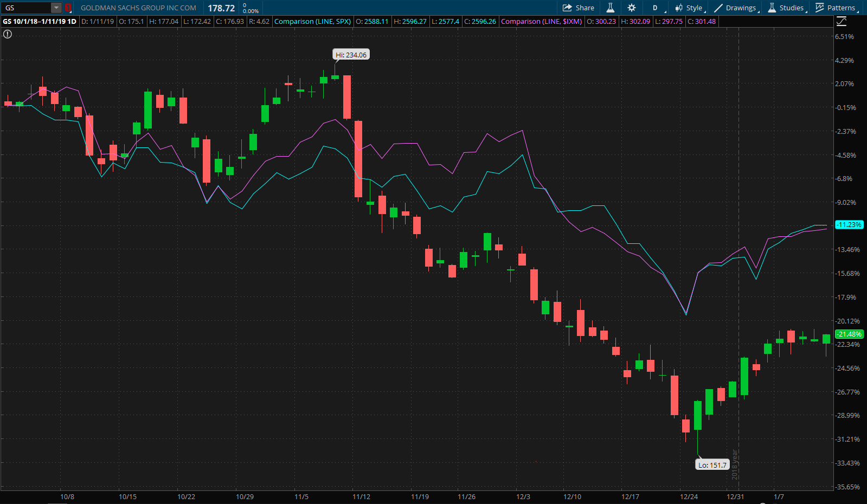This screenshot has width=867, height=504.
Task: Click the Share button
Action: (579, 8)
